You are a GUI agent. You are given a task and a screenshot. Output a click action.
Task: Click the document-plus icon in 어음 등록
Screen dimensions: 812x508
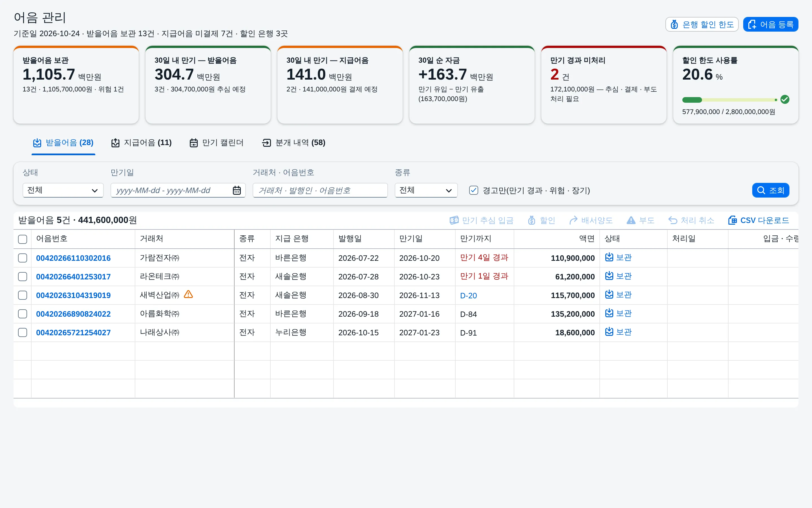pos(752,25)
